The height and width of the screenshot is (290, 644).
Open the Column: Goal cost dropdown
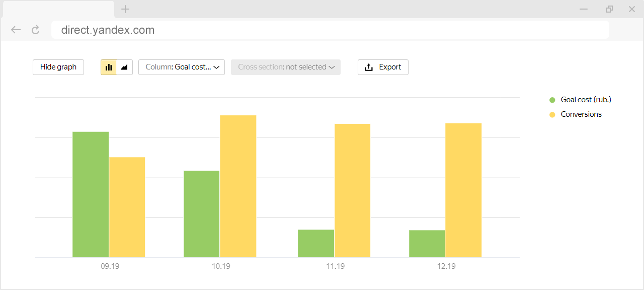[182, 67]
